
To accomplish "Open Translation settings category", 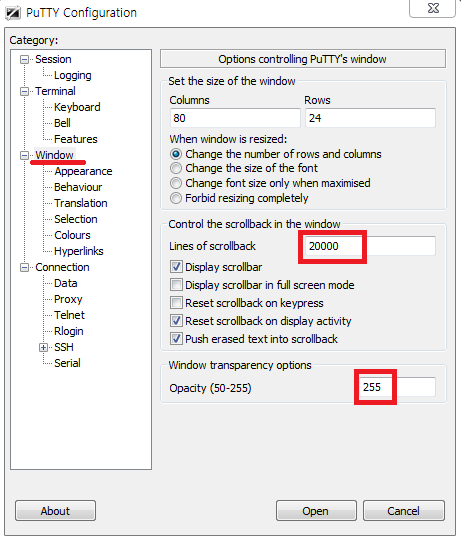I will point(81,203).
